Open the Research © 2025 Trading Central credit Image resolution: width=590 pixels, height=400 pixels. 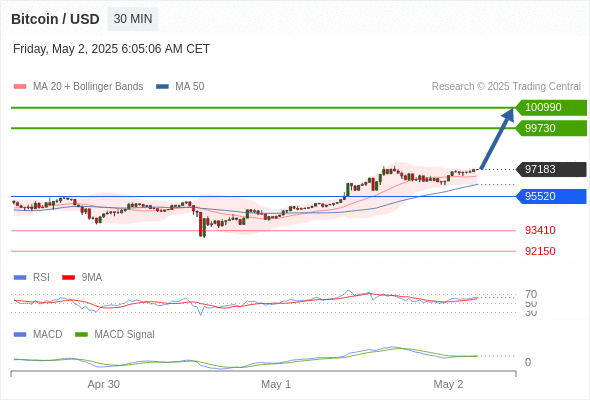point(506,87)
